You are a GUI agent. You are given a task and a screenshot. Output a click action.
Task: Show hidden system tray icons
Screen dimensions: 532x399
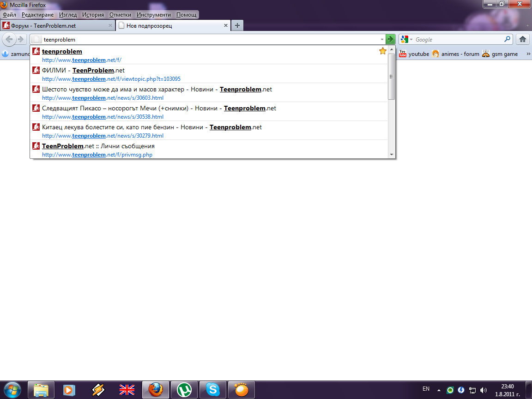coord(439,390)
